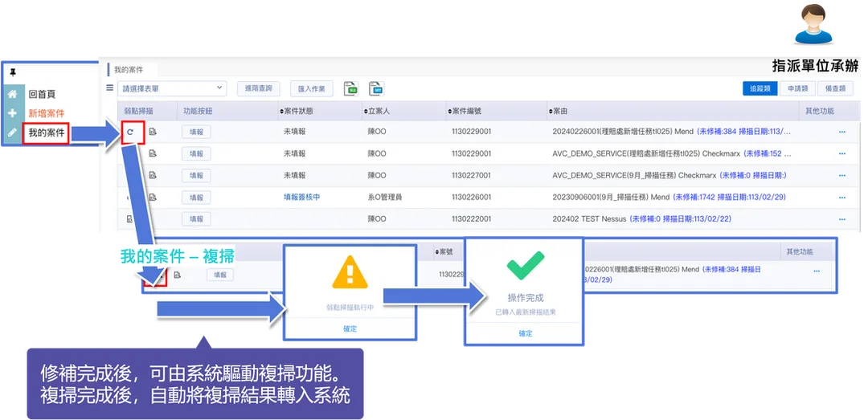Sort by the 案由 column
This screenshot has height=420, width=868.
[558, 112]
